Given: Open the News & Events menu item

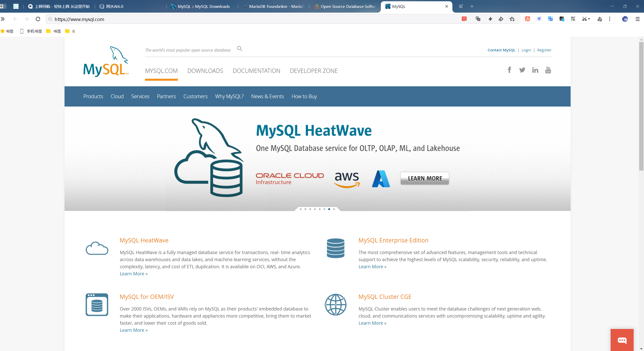Looking at the screenshot, I should point(267,96).
